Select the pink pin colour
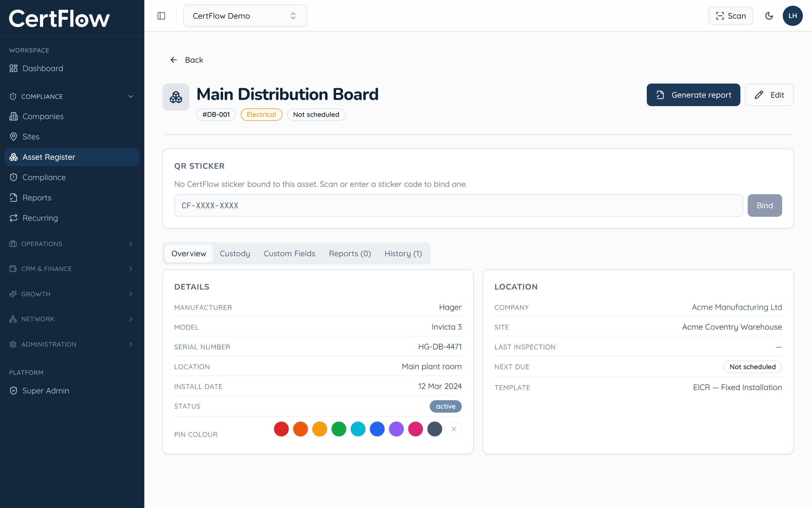812x508 pixels. [415, 429]
